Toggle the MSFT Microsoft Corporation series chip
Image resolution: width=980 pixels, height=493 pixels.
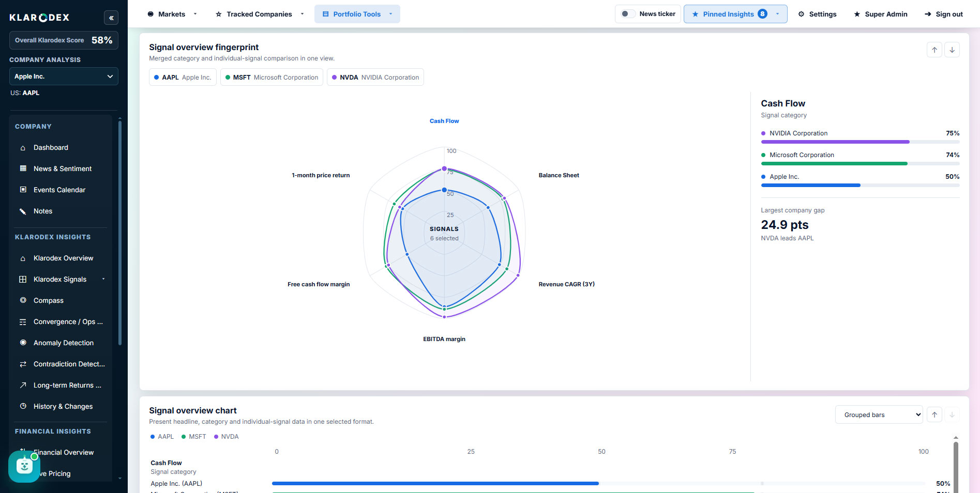tap(272, 78)
